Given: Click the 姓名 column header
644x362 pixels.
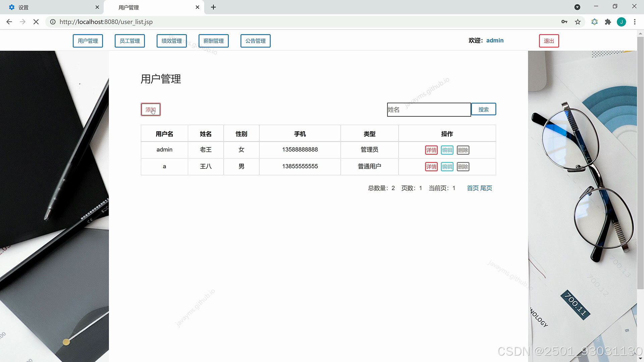Looking at the screenshot, I should tap(206, 134).
